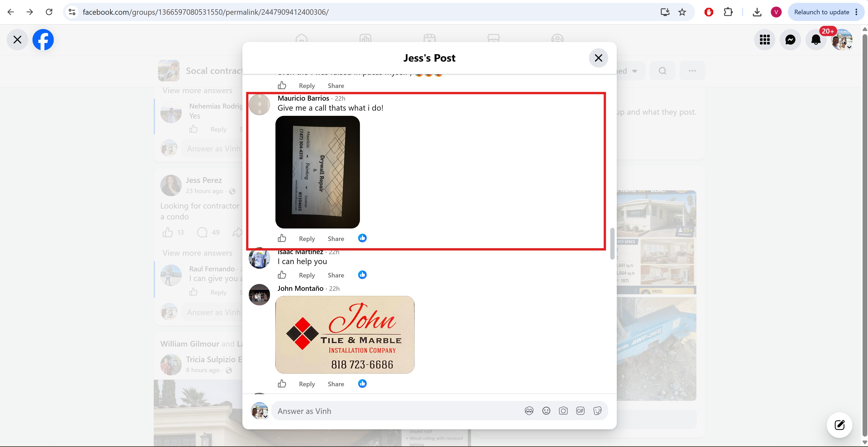Click the Answer as Vinh field
Screen dimensions: 868x447
pos(398,411)
